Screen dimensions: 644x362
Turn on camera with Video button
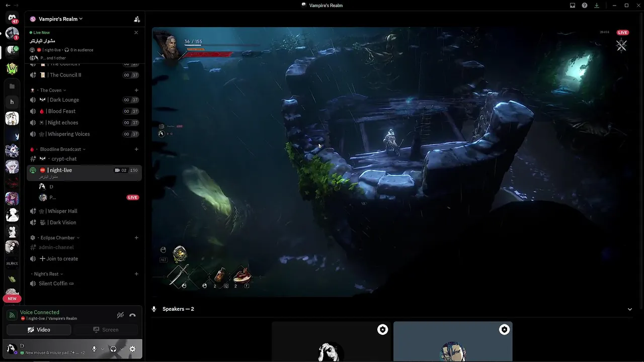(x=39, y=330)
